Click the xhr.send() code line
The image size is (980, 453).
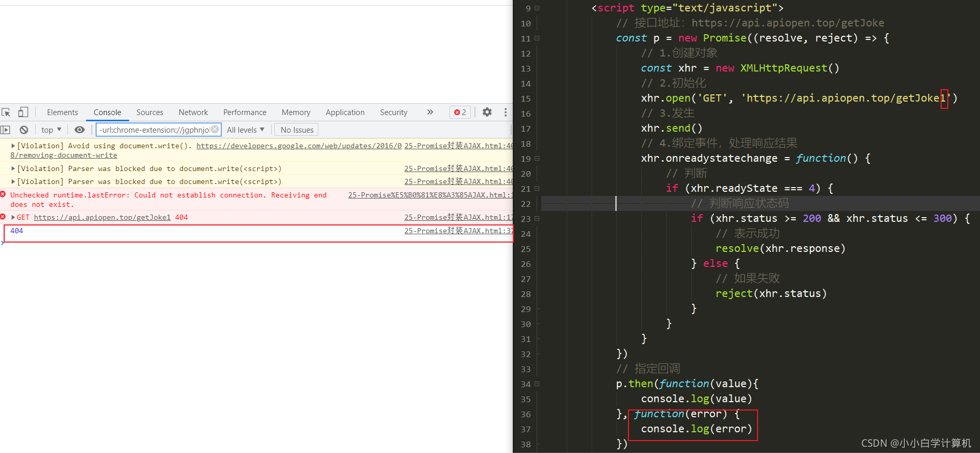pyautogui.click(x=671, y=128)
